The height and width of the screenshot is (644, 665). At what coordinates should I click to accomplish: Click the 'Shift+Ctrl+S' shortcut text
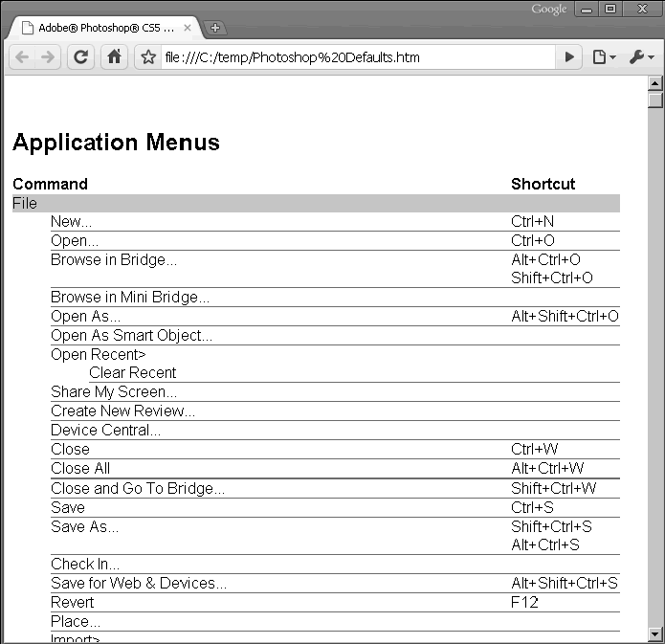coord(551,527)
